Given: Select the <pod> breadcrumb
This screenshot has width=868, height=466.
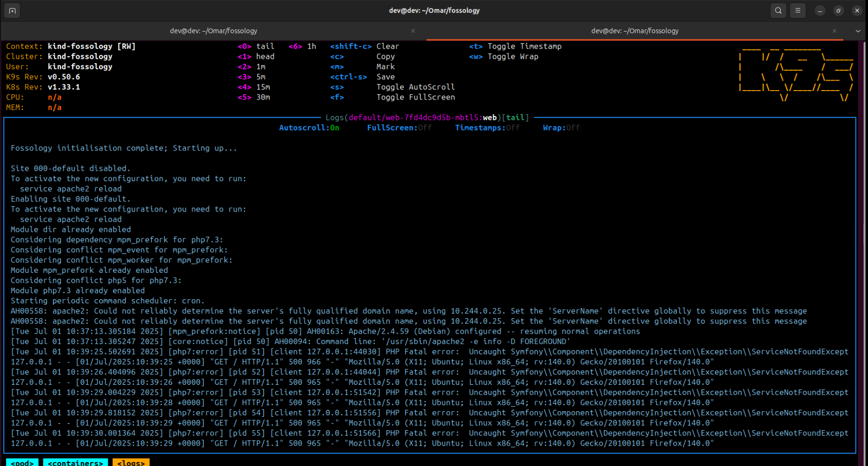Looking at the screenshot, I should tap(22, 463).
